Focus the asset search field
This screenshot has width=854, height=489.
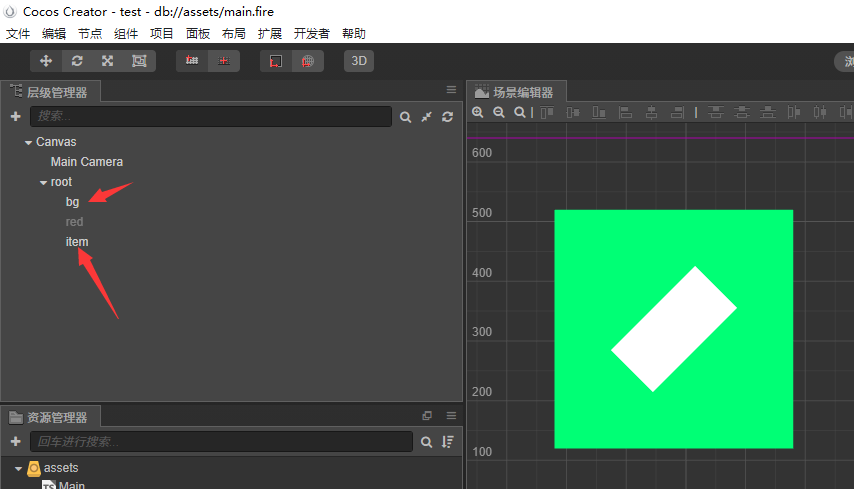pyautogui.click(x=221, y=441)
